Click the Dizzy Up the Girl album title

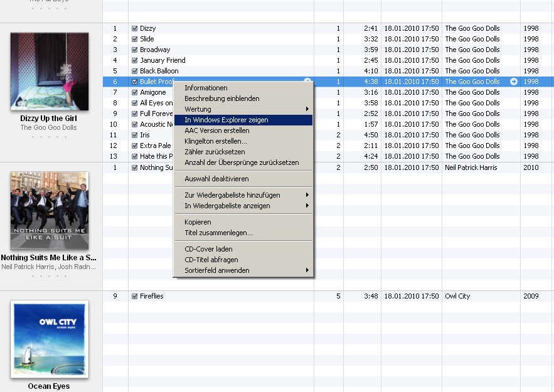click(x=48, y=119)
